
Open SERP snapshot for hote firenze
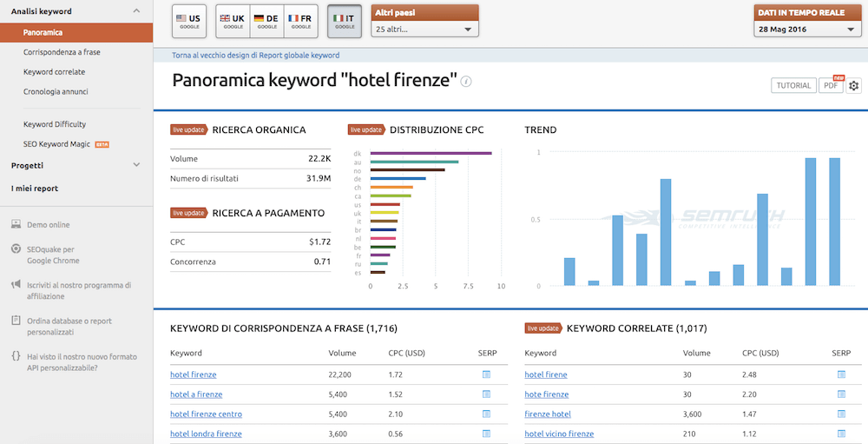pos(841,394)
